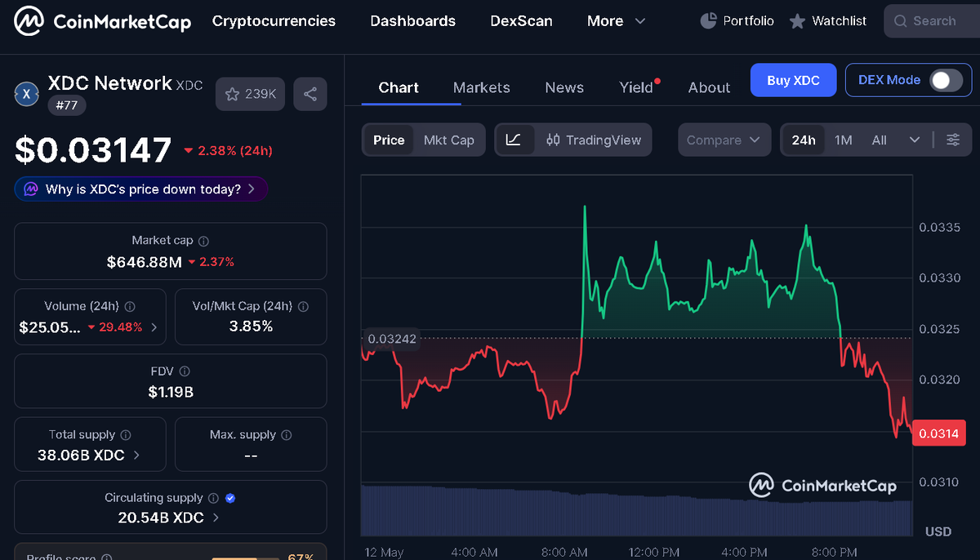Click the share icon button
The image size is (980, 560).
coord(310,94)
